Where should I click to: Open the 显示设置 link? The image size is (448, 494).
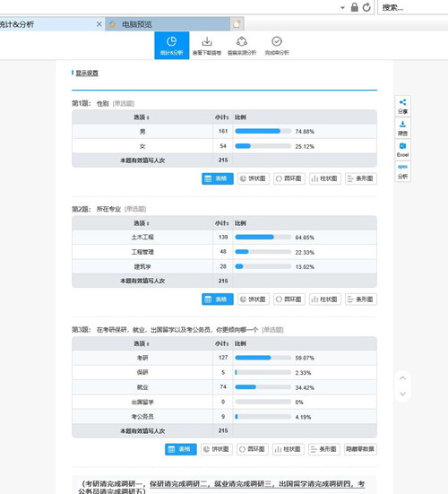(x=87, y=74)
